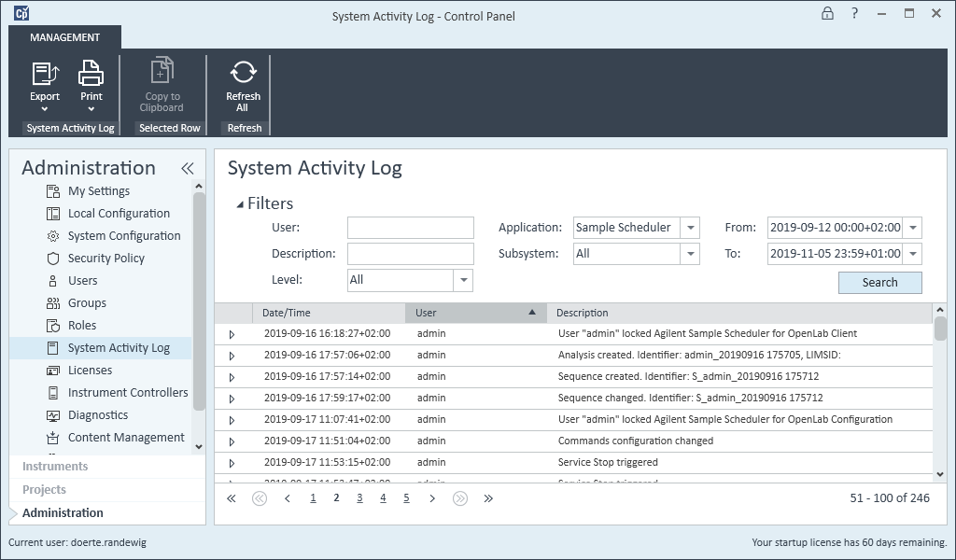Screen dimensions: 956x560
Task: Switch to the MANAGEMENT ribbon tab
Action: pyautogui.click(x=64, y=37)
